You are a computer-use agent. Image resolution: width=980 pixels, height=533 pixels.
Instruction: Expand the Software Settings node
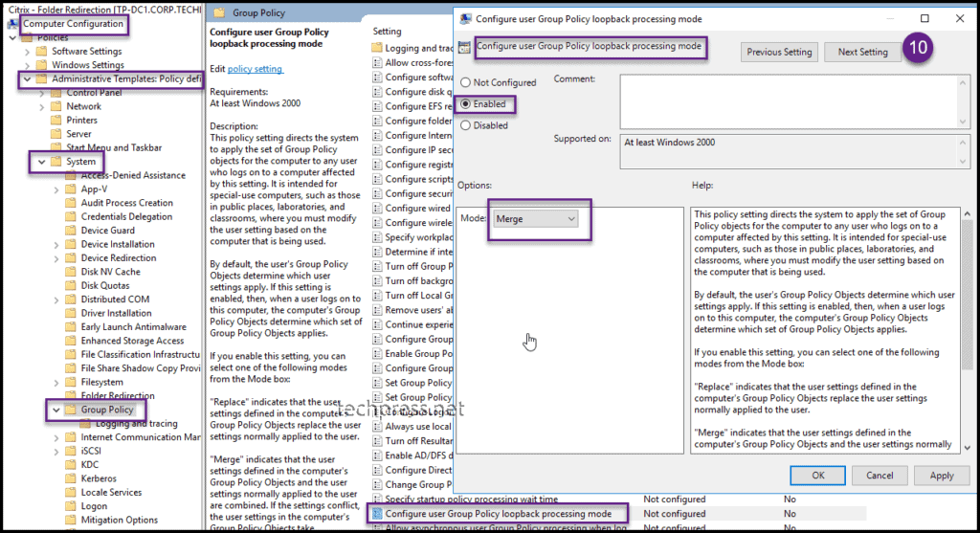click(27, 52)
